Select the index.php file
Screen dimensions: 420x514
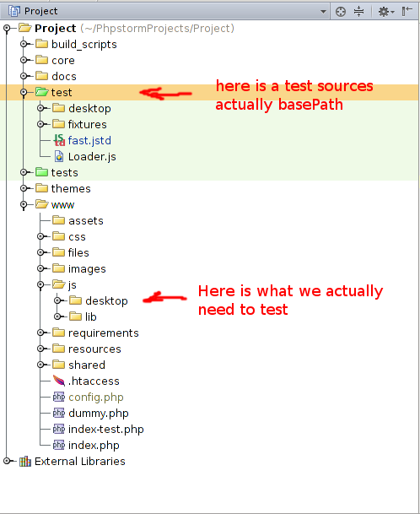94,445
